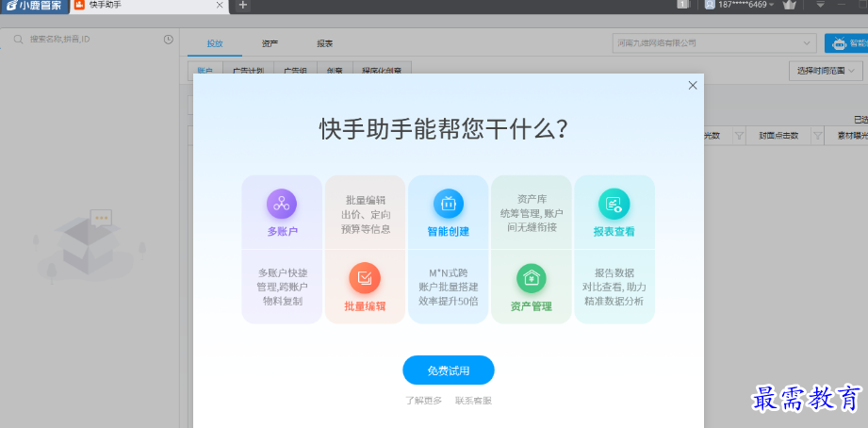Click the 资产管理 green label
Image resolution: width=868 pixels, height=428 pixels.
pos(532,306)
